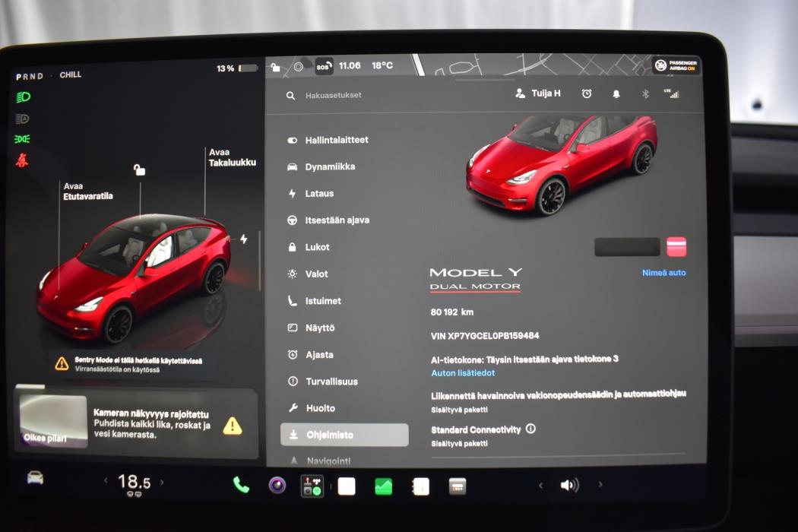Tap the CHILL drive mode label

[70, 74]
